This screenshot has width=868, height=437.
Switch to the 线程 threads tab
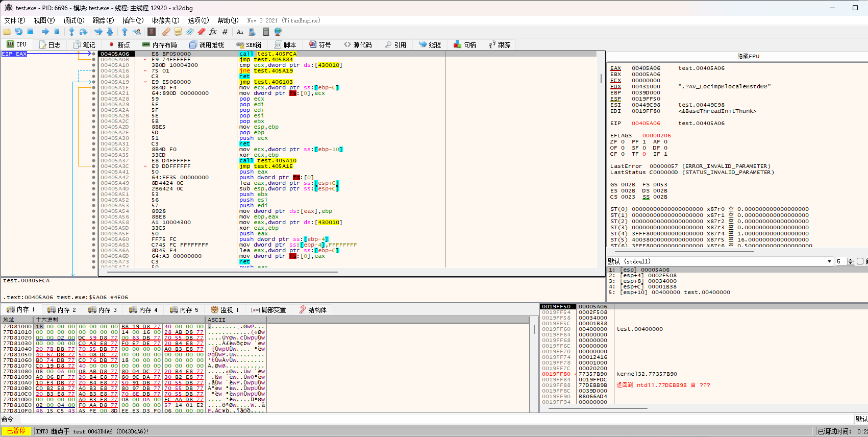click(x=430, y=45)
